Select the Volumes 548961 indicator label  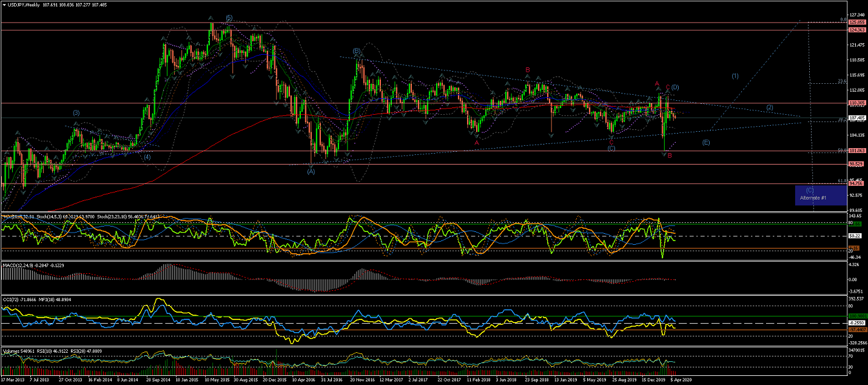tap(18, 350)
